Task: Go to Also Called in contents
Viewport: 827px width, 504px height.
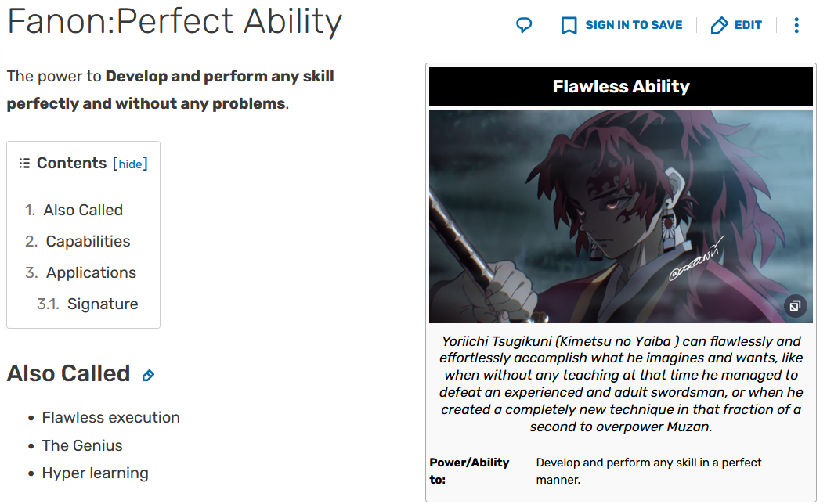Action: tap(83, 210)
